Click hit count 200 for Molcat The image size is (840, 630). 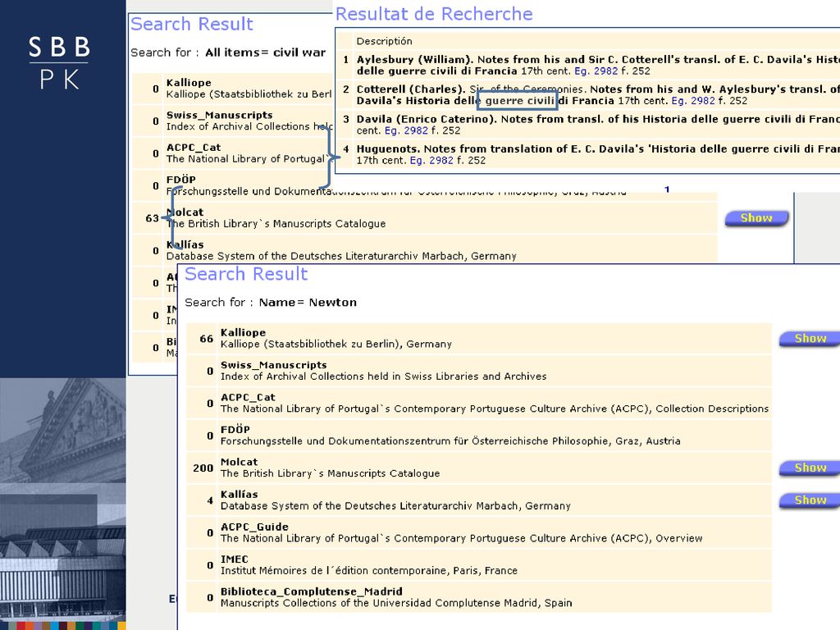(203, 468)
